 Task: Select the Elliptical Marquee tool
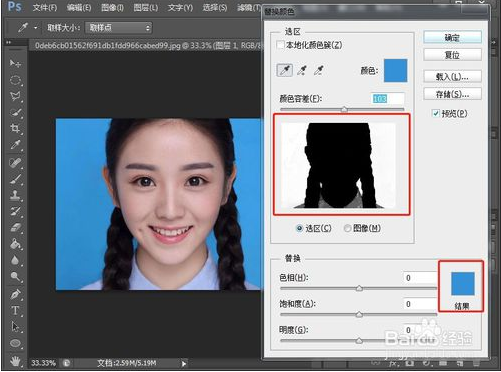click(15, 80)
